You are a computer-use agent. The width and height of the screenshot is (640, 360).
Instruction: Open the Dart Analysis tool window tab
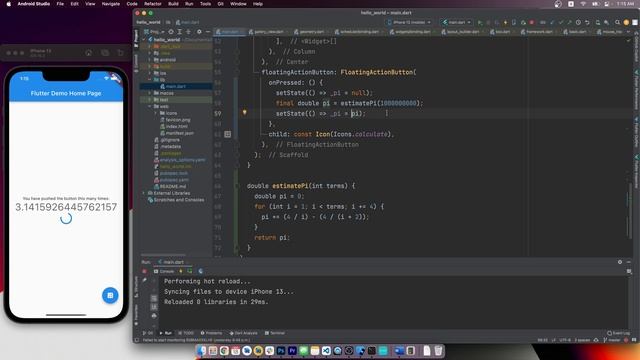point(243,333)
